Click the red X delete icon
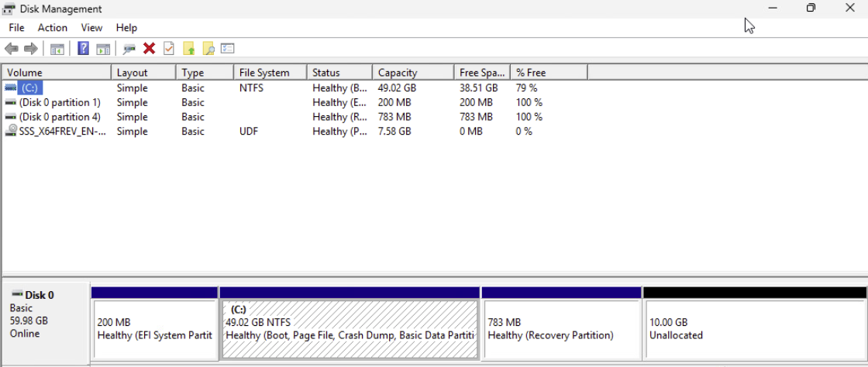Screen dimensions: 868x367 tap(150, 49)
